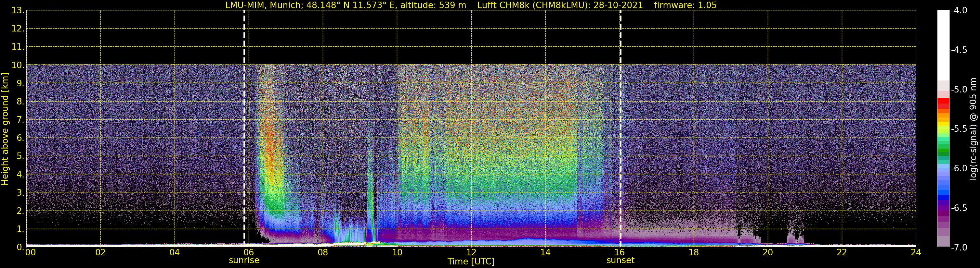The image size is (980, 268).
Task: Click the colorbar tick label '-5.5'
Action: pos(959,129)
